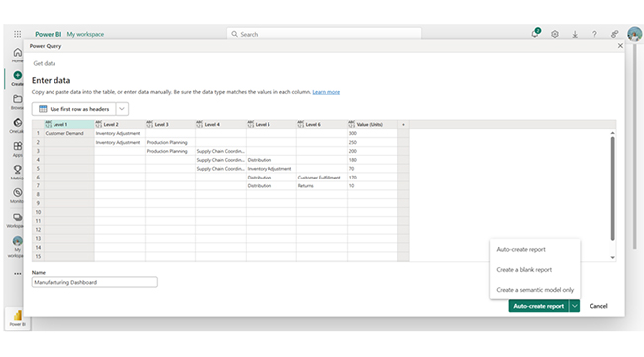Click the download icon in header
This screenshot has width=644, height=357.
pyautogui.click(x=575, y=34)
